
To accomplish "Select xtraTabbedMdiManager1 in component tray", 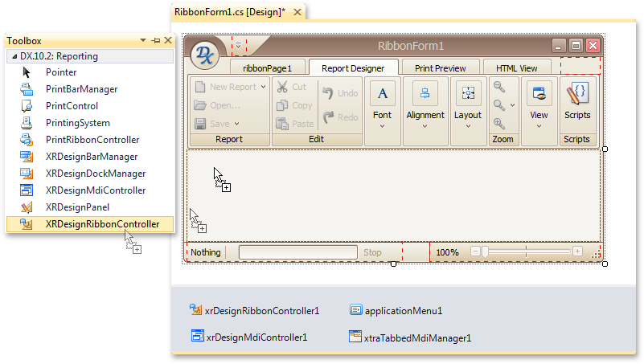I will (x=410, y=337).
